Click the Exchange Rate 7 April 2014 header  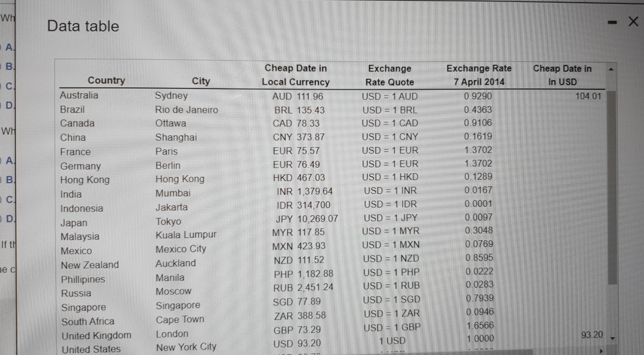479,75
